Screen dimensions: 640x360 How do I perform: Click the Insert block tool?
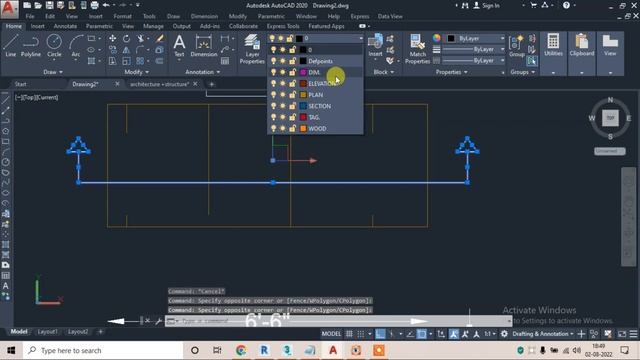tap(375, 45)
